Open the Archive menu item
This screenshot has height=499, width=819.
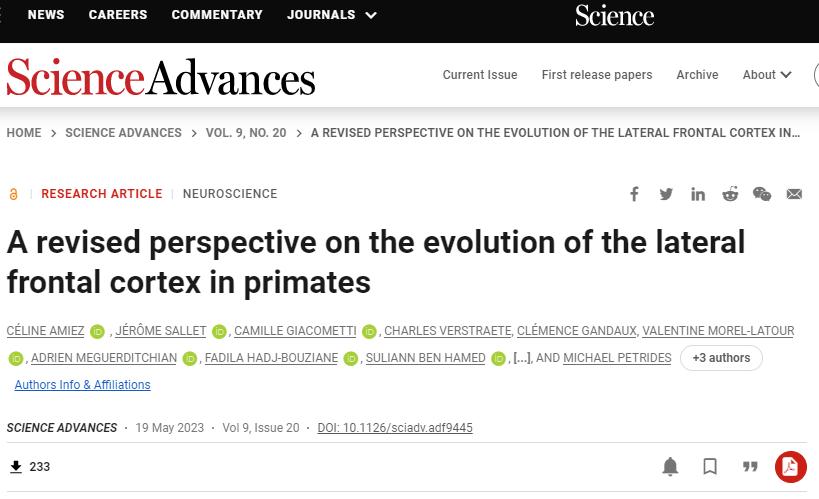click(x=697, y=75)
